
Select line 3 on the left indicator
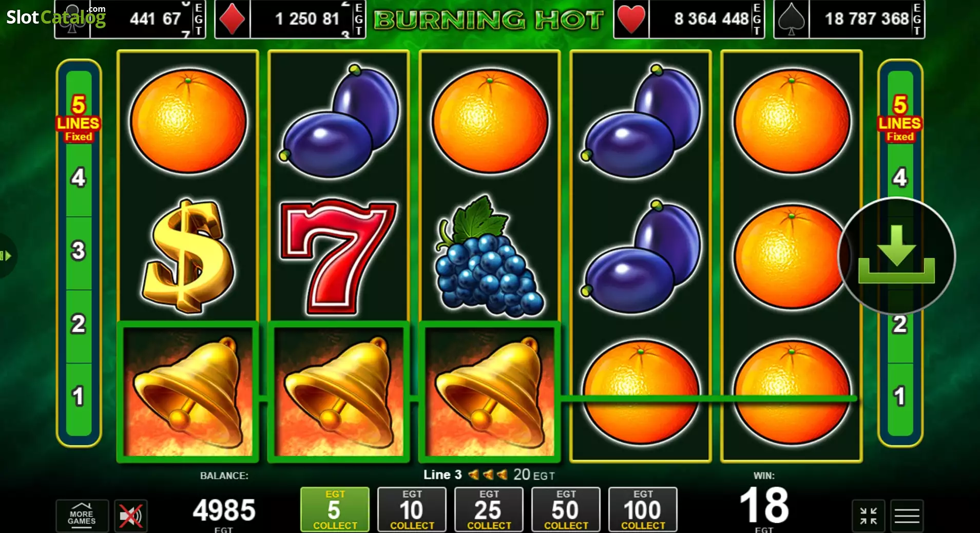click(79, 251)
